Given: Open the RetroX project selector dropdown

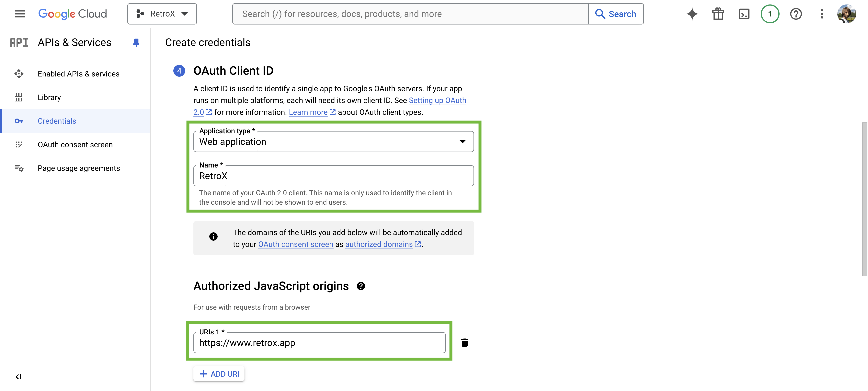Looking at the screenshot, I should pyautogui.click(x=162, y=14).
